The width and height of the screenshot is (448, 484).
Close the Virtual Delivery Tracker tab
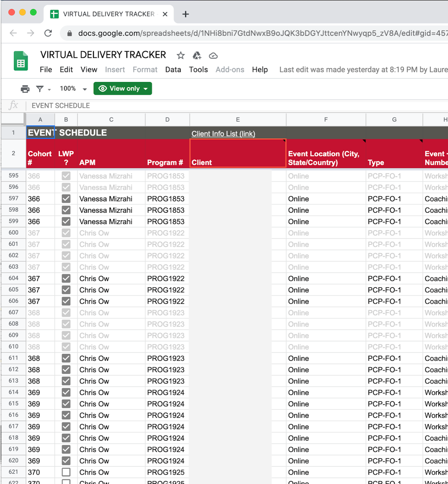(165, 14)
